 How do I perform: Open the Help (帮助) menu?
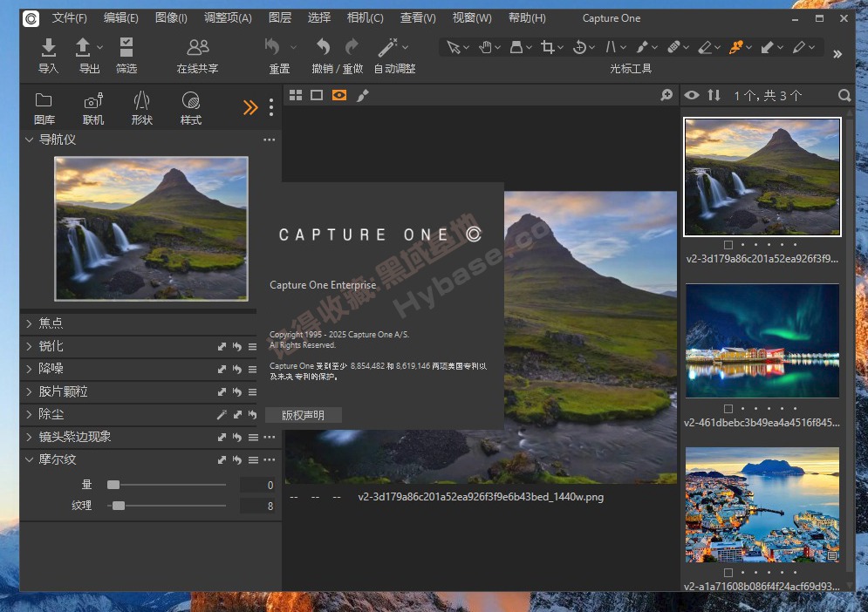[527, 18]
